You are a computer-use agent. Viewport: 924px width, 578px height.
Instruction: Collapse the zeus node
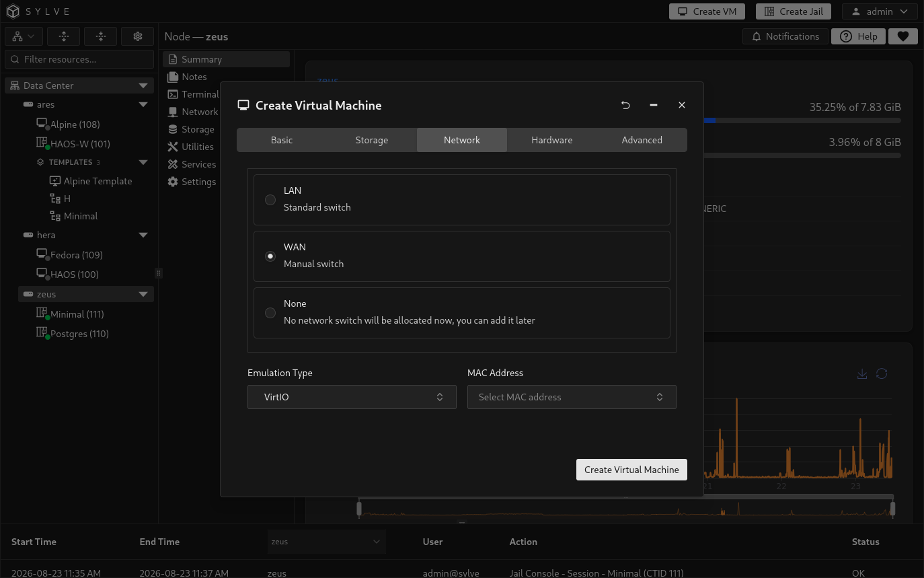click(x=143, y=295)
